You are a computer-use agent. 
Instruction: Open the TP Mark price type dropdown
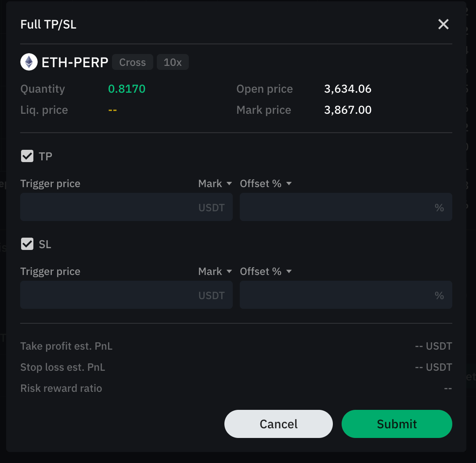(215, 183)
